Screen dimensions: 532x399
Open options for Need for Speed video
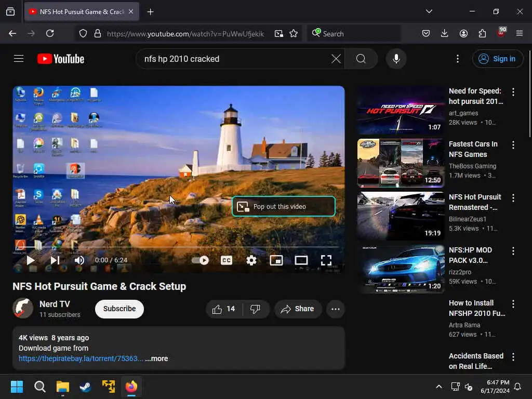click(513, 91)
